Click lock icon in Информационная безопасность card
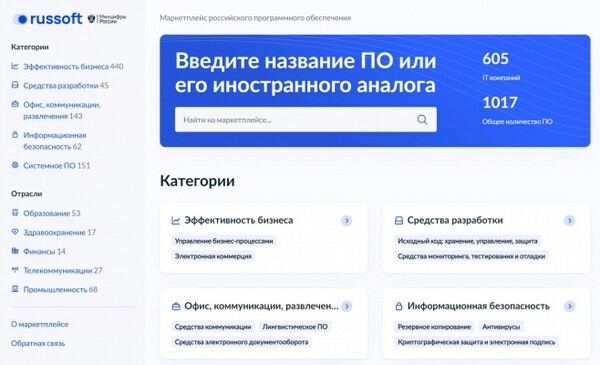The image size is (600, 365). pyautogui.click(x=399, y=306)
